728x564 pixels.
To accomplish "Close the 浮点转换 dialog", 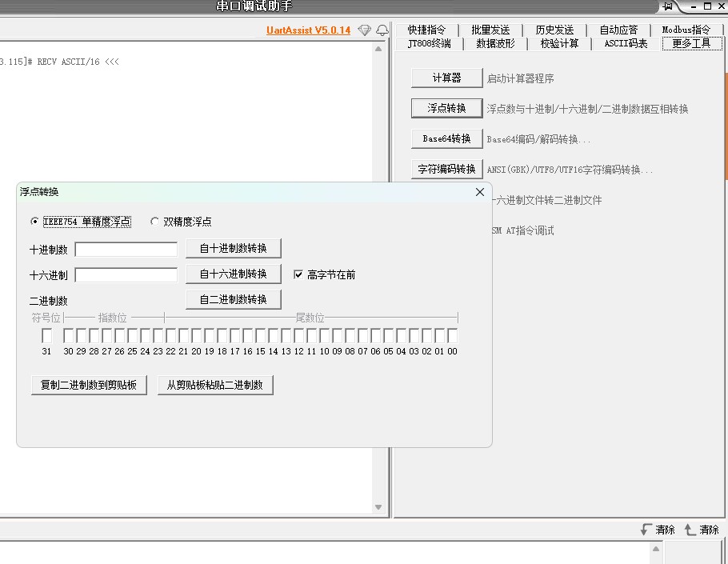I will [x=480, y=192].
